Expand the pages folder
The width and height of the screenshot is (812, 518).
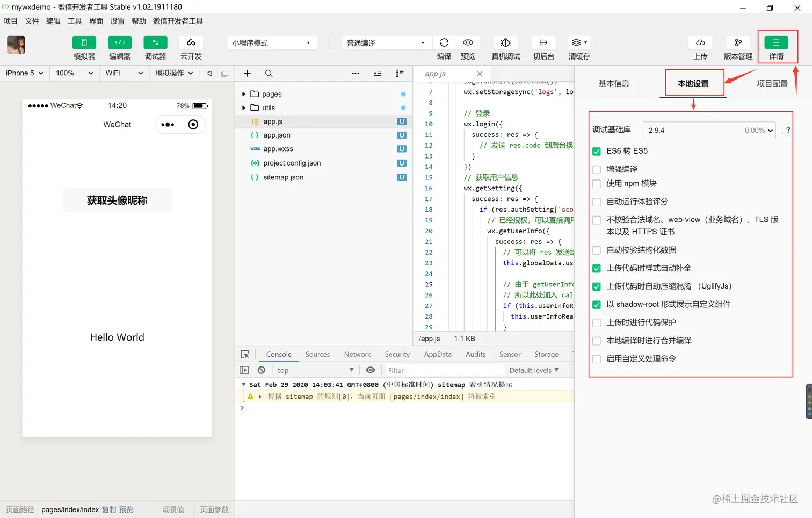coord(244,94)
